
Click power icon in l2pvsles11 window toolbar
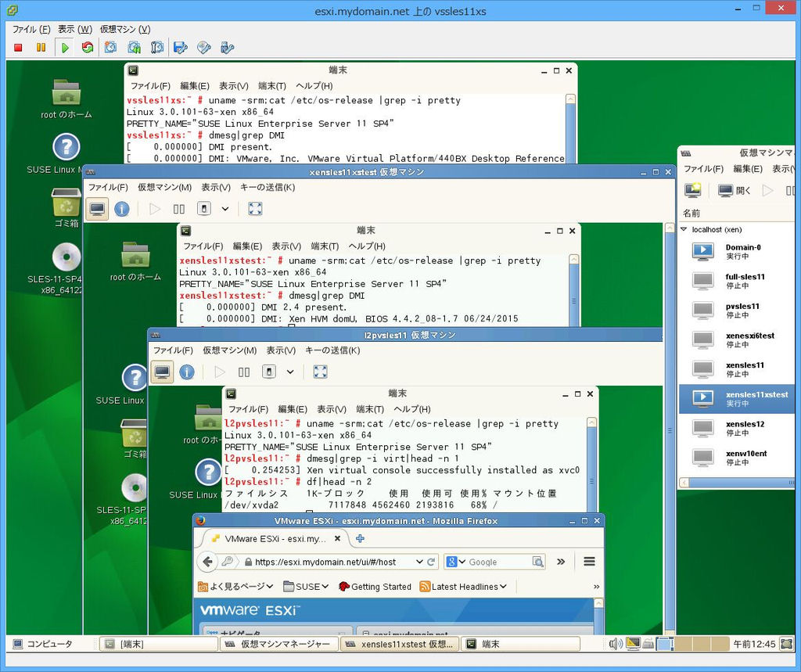(x=269, y=372)
